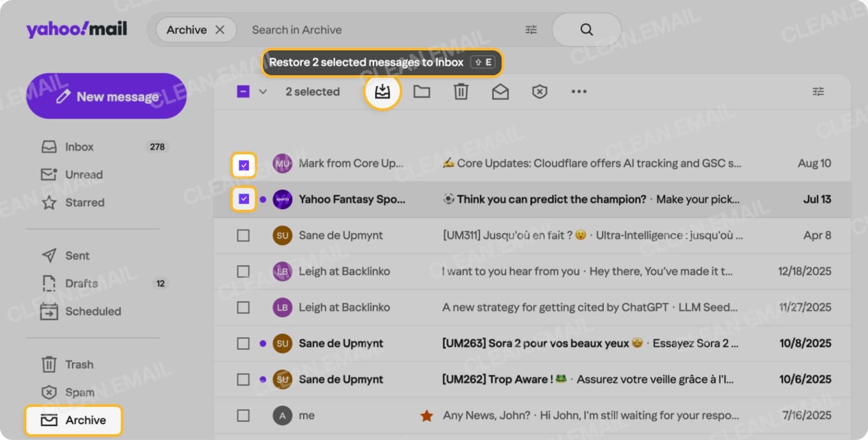Viewport: 868px width, 440px height.
Task: Click the Jul 13 date
Action: [817, 200]
